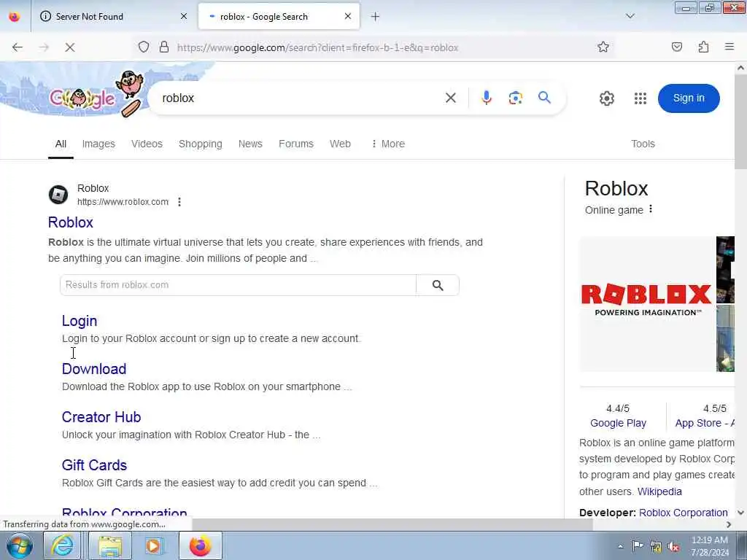Click the roblox.com site search magnifier button

[438, 285]
